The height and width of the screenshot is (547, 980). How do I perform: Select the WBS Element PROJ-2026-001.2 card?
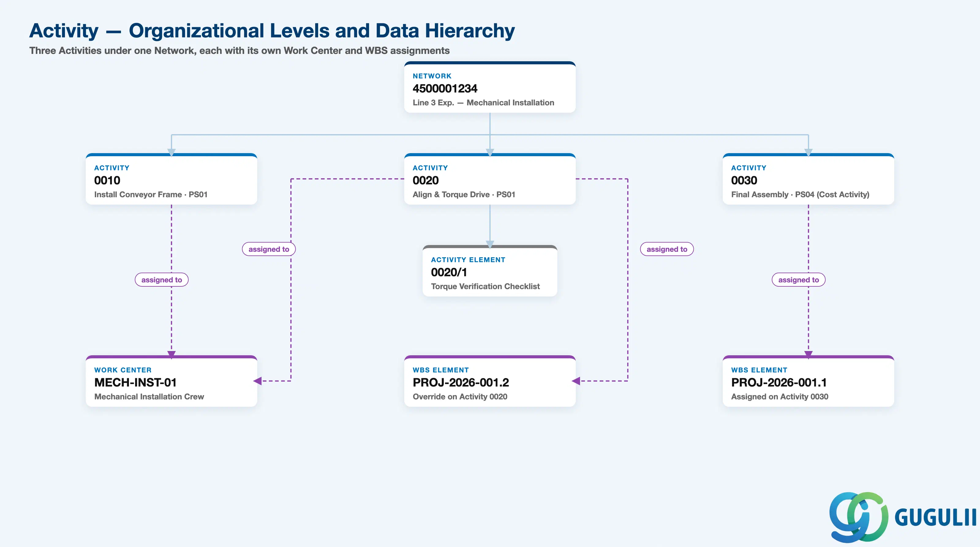[490, 381]
